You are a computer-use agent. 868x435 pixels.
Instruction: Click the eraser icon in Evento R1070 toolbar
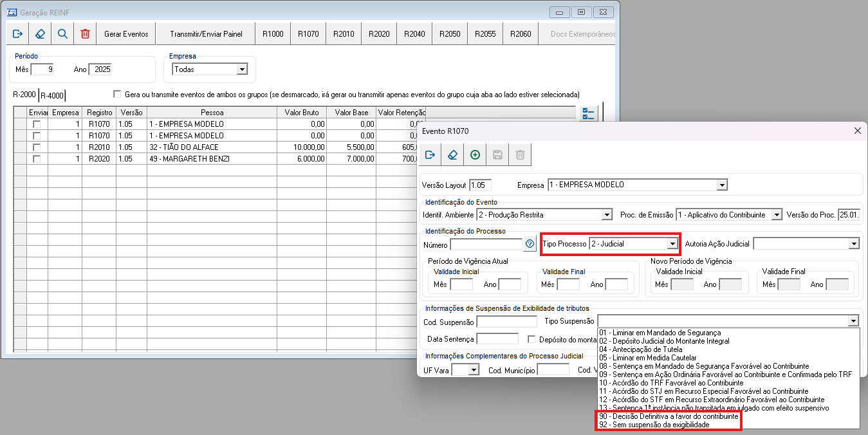click(x=453, y=154)
